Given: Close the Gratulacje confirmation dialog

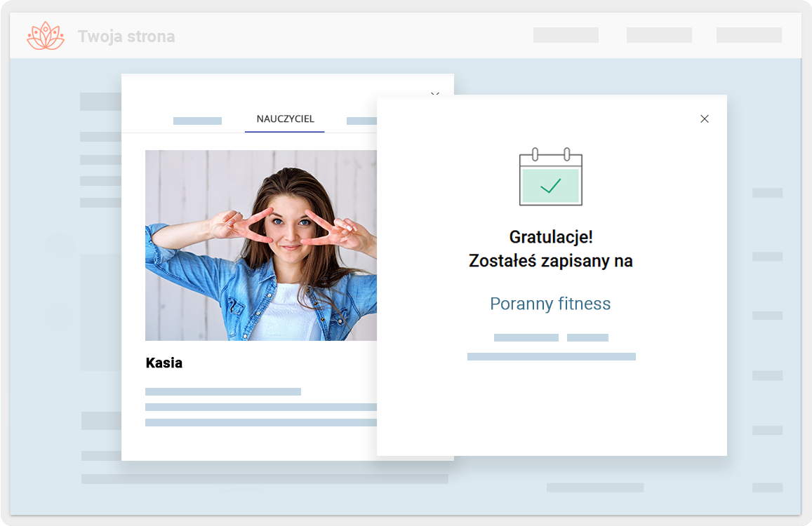Looking at the screenshot, I should pyautogui.click(x=705, y=119).
